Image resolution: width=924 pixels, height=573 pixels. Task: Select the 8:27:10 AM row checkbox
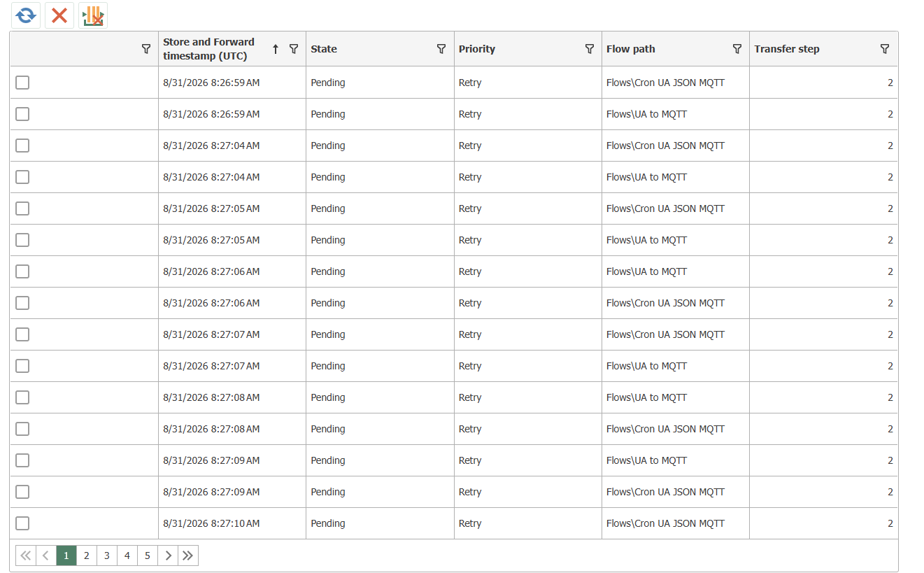(22, 523)
